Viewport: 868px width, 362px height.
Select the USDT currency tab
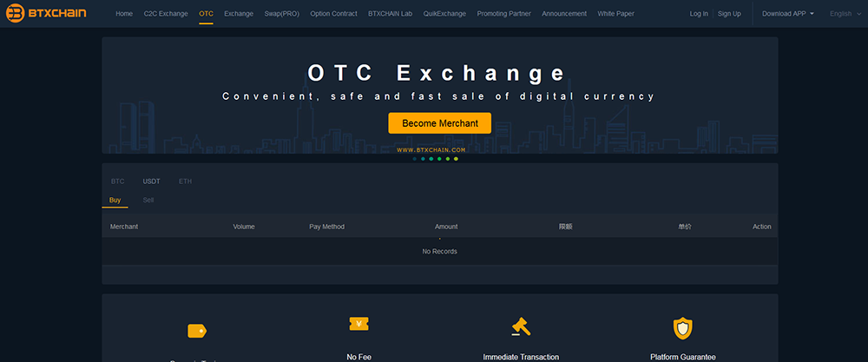(152, 181)
